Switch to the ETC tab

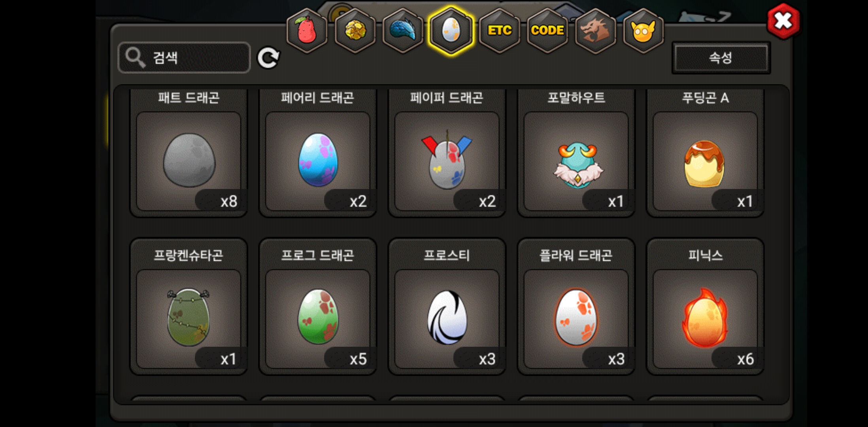500,30
